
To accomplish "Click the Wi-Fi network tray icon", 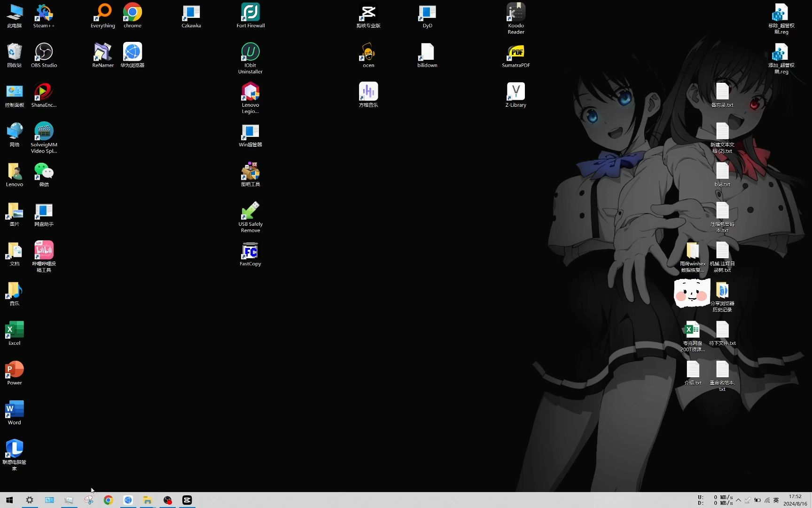I will pos(767,500).
